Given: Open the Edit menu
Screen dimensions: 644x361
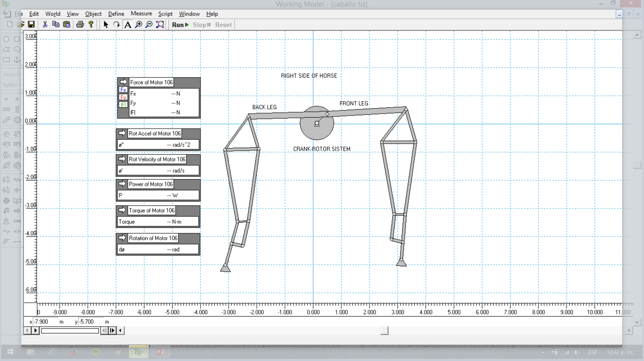Looking at the screenshot, I should coord(34,14).
